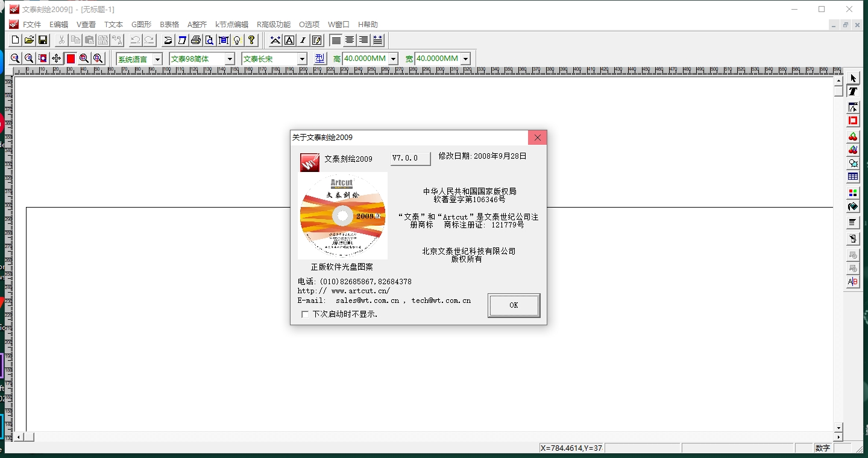The width and height of the screenshot is (868, 458).
Task: Open a file with the folder icon
Action: [x=29, y=40]
